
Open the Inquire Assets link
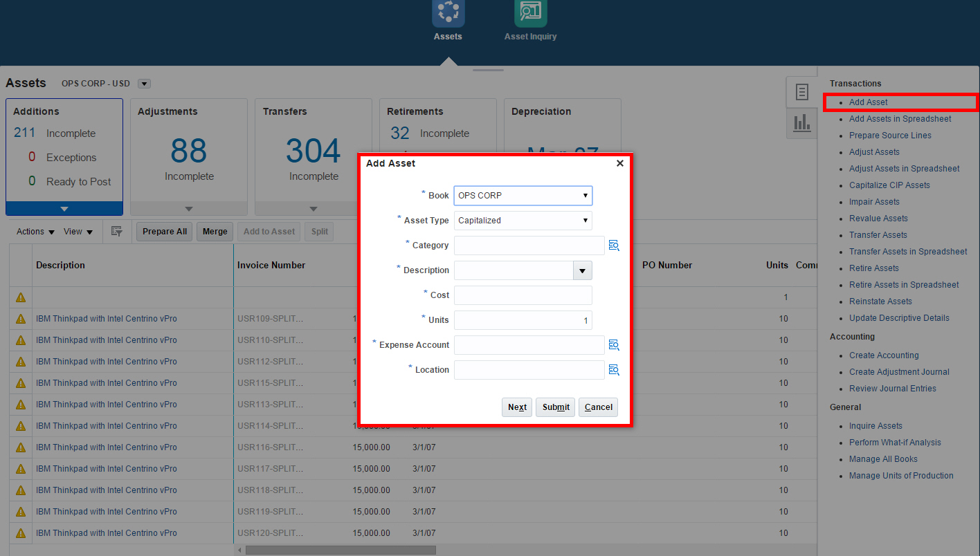click(875, 426)
